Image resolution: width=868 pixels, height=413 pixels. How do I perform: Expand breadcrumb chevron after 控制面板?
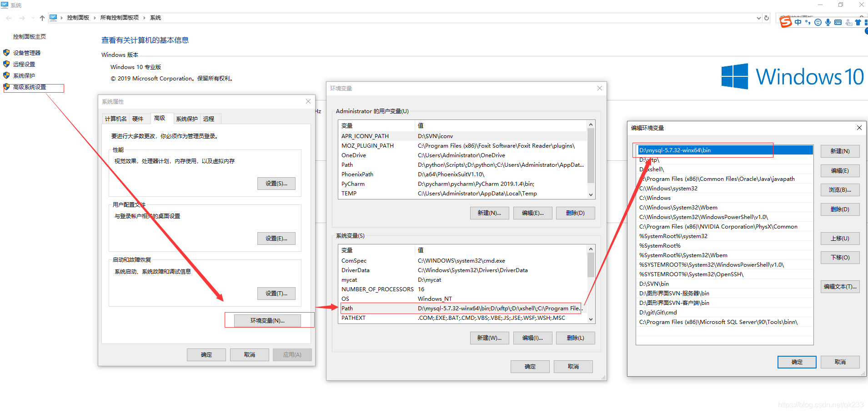(95, 18)
